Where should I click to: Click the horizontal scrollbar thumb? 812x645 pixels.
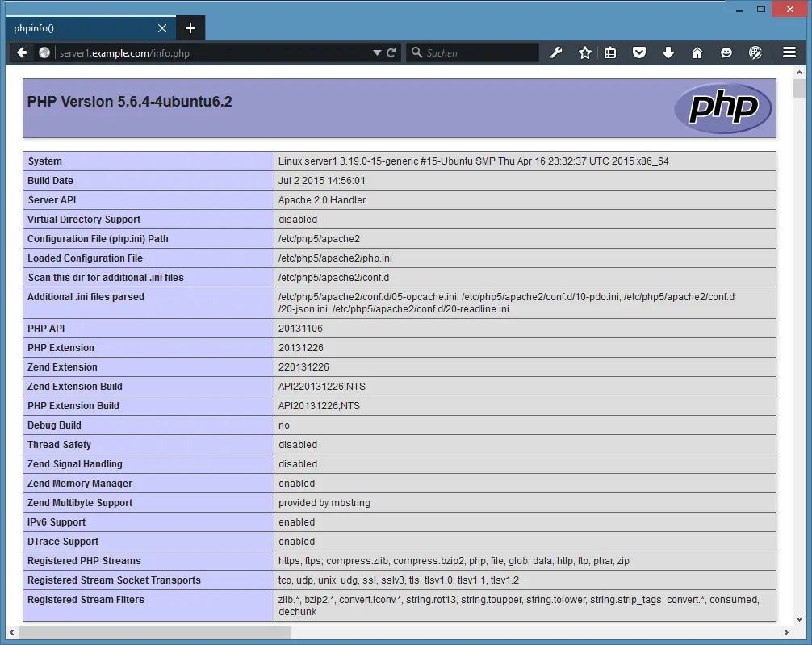(x=155, y=633)
